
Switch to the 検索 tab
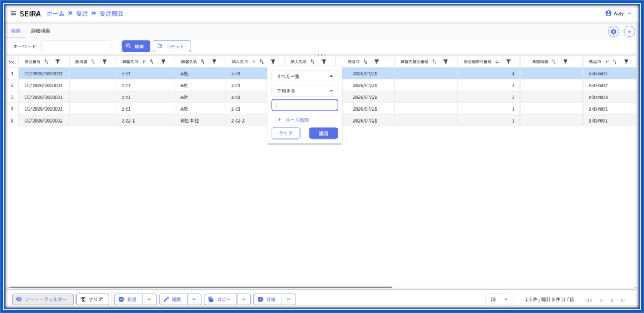(x=16, y=31)
